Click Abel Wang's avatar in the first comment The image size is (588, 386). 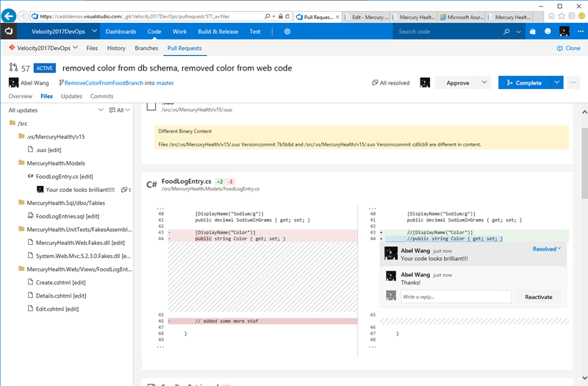tap(391, 254)
